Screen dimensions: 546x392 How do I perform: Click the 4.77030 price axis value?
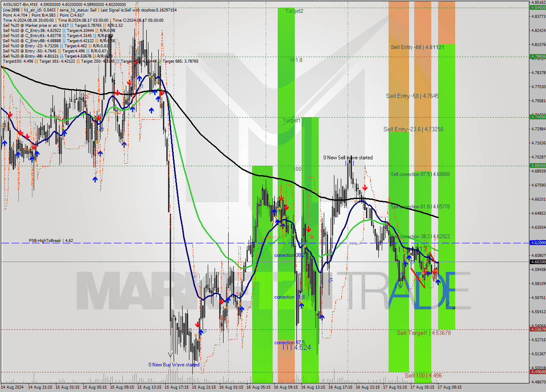click(x=538, y=86)
